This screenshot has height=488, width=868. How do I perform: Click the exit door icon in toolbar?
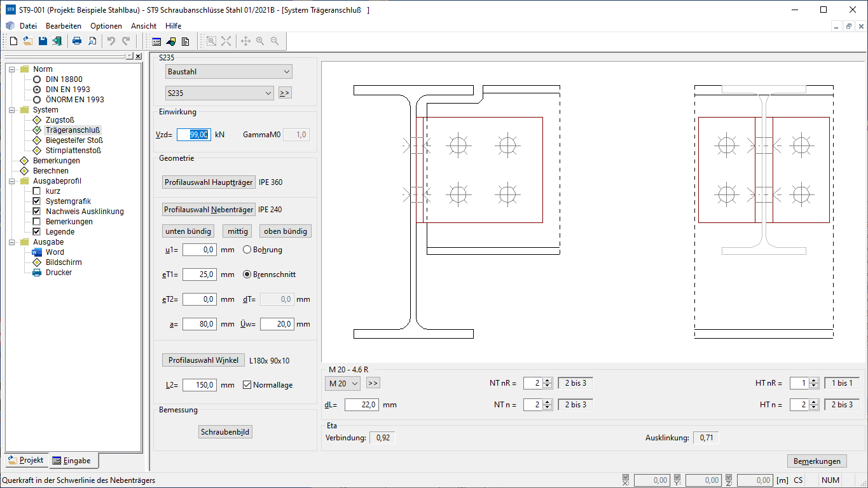pos(57,41)
